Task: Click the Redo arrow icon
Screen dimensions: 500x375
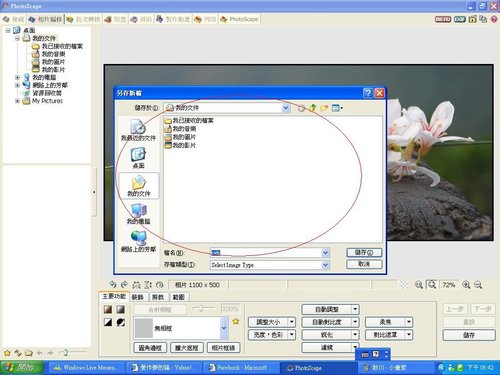Action: pyautogui.click(x=124, y=285)
